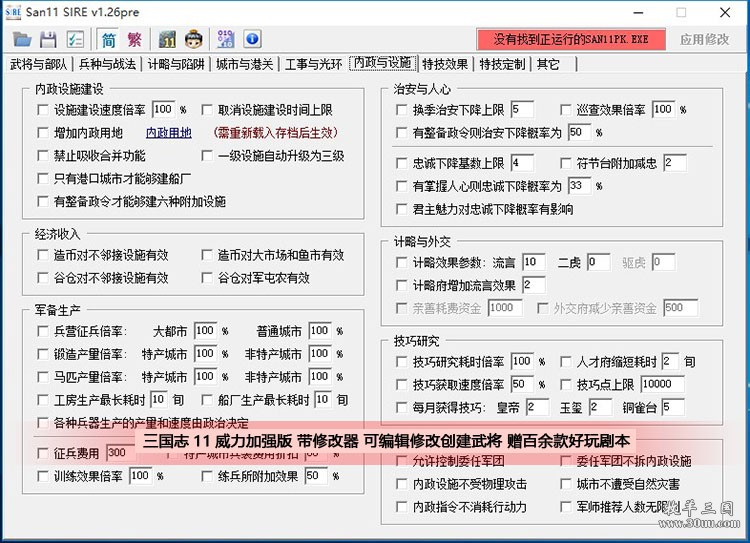Enable the 巡查效果倍率 checkbox
The width and height of the screenshot is (750, 543).
click(x=566, y=110)
